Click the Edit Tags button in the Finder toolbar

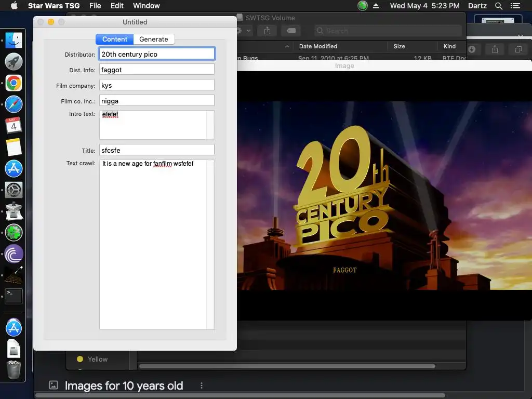(291, 31)
